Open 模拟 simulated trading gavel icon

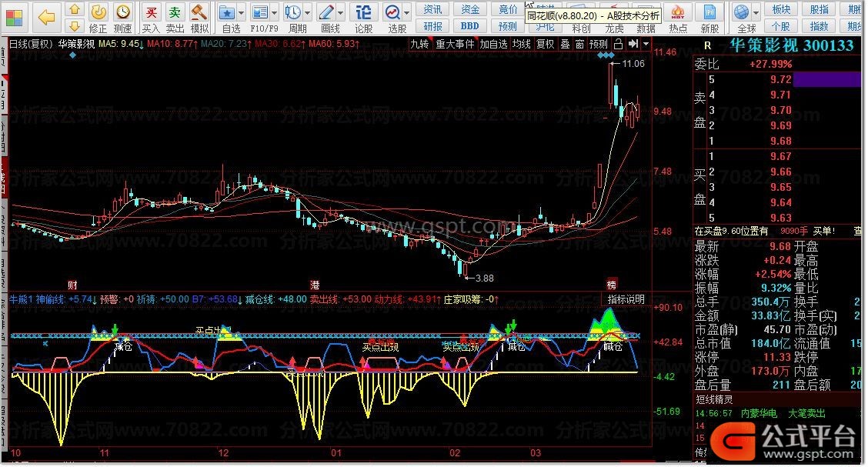[x=199, y=12]
